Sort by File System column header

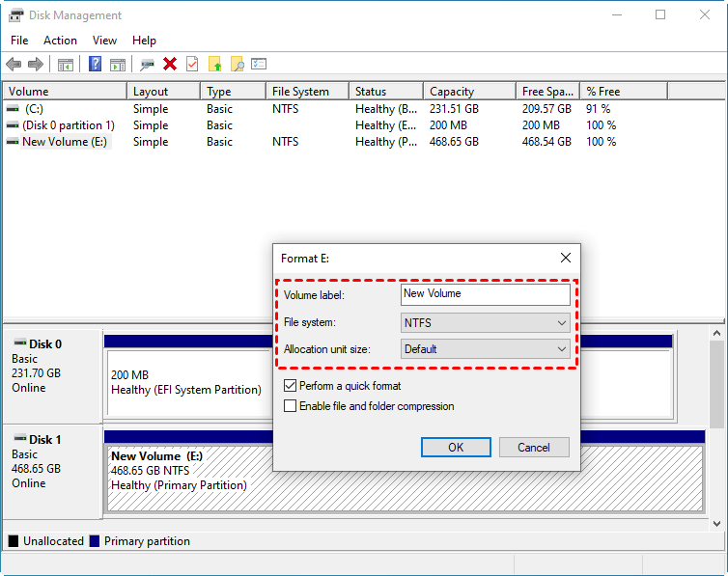pyautogui.click(x=307, y=92)
